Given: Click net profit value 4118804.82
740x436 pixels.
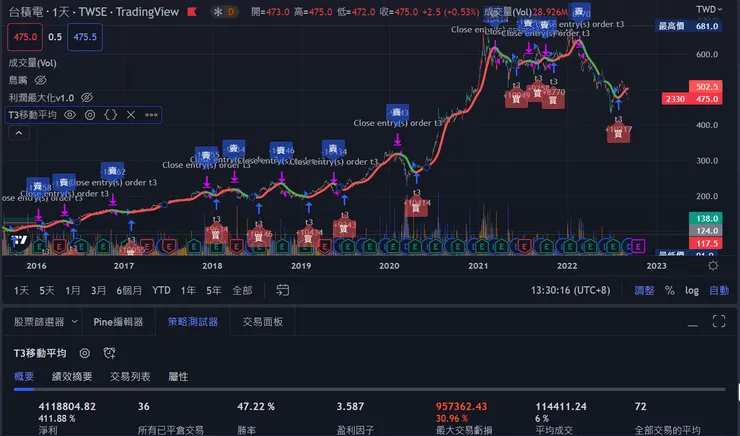Looking at the screenshot, I should [67, 406].
